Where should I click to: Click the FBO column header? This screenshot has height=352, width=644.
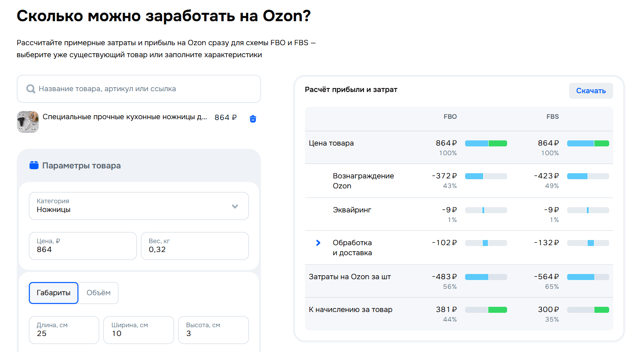click(x=450, y=117)
